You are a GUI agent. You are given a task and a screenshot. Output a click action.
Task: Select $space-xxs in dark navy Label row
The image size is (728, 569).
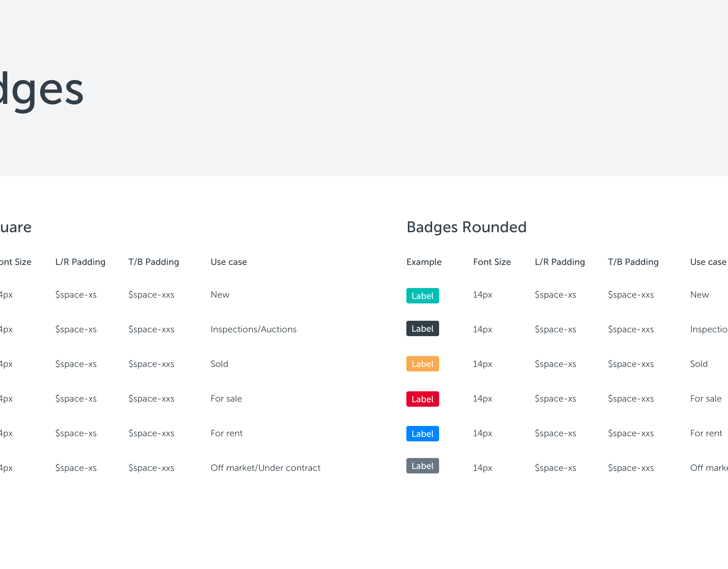(631, 329)
